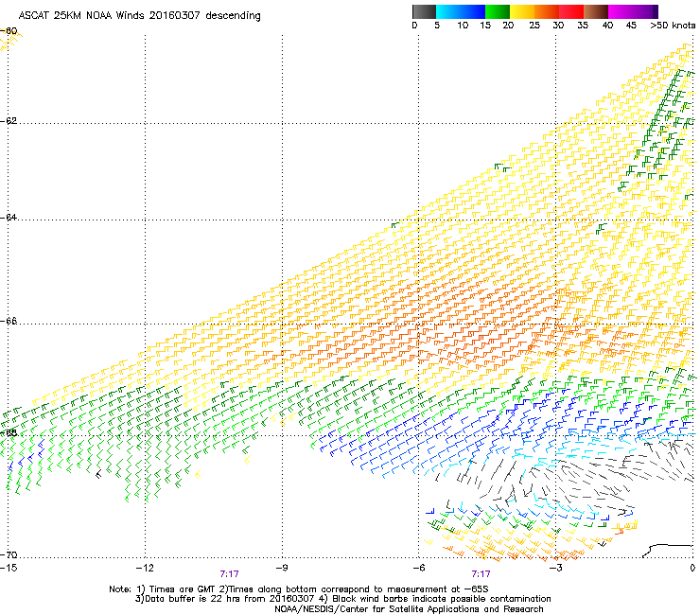Click the 7:17 time between -12 and -9
The height and width of the screenshot is (615, 700).
click(x=230, y=574)
